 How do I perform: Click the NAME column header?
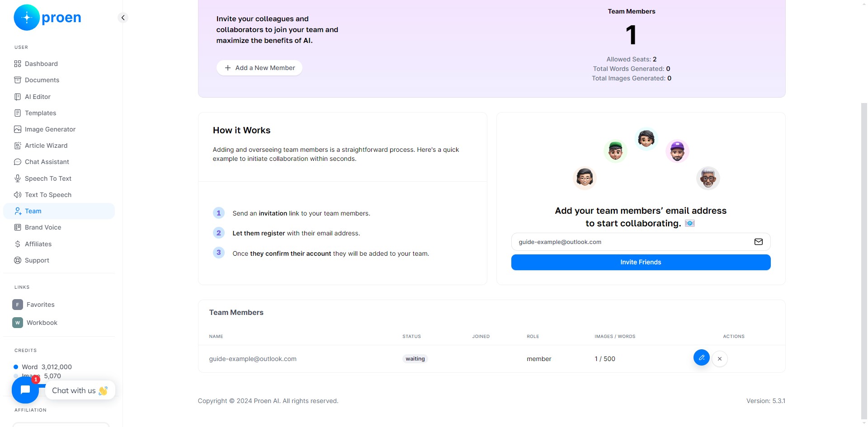click(x=216, y=337)
